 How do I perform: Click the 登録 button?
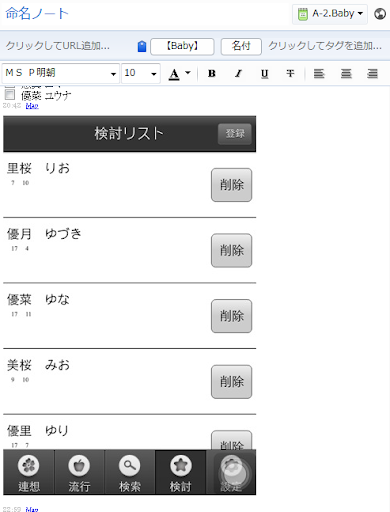coord(235,134)
